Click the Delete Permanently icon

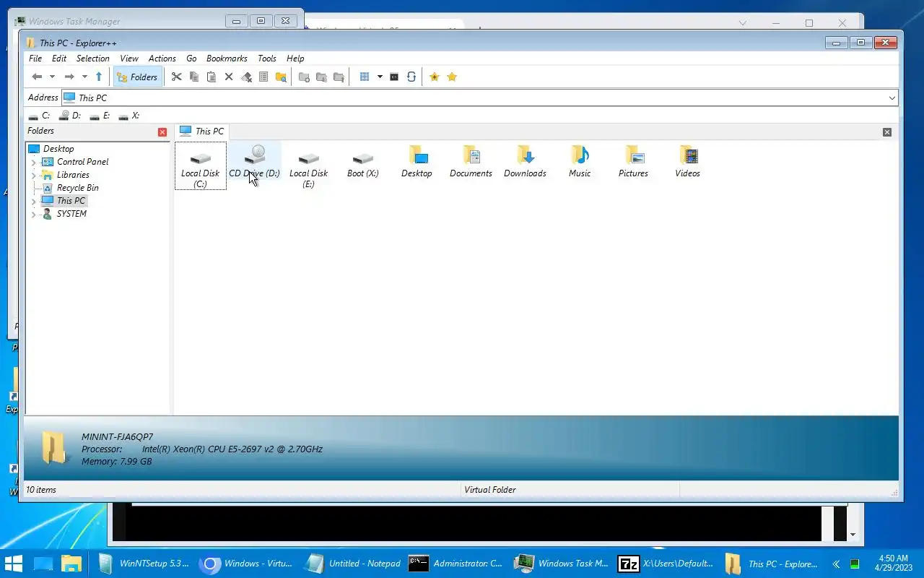(246, 77)
